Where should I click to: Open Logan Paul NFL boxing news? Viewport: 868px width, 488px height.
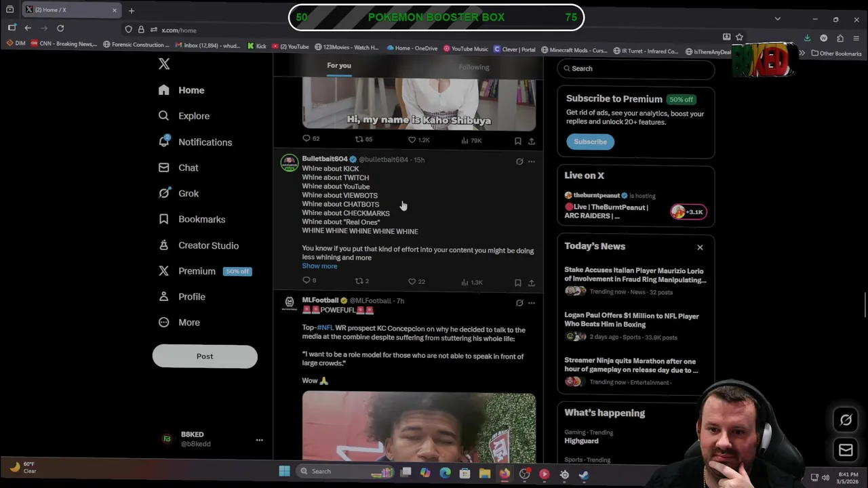635,326
